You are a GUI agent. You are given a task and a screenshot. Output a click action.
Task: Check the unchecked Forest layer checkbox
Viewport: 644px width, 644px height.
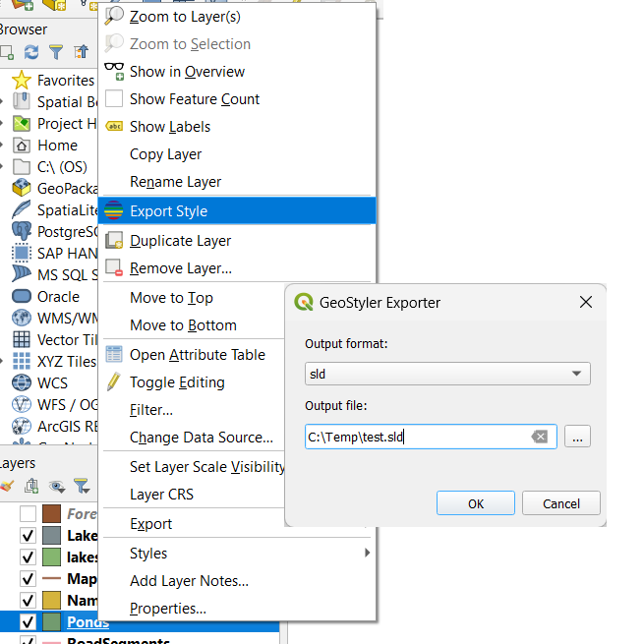tap(29, 514)
